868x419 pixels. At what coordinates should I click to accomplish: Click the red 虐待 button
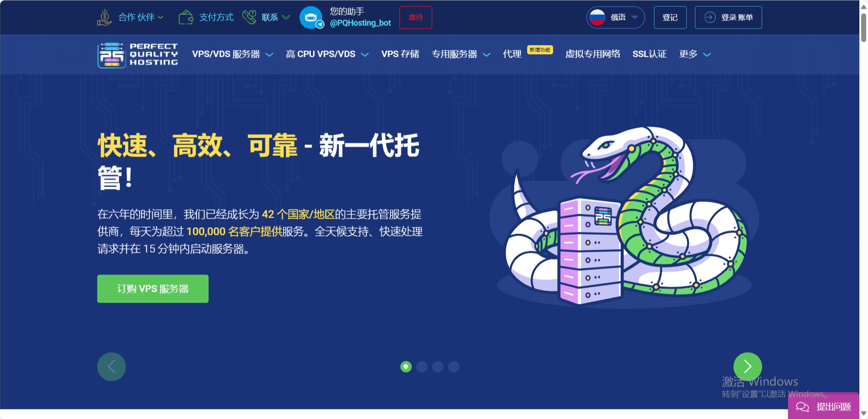415,17
